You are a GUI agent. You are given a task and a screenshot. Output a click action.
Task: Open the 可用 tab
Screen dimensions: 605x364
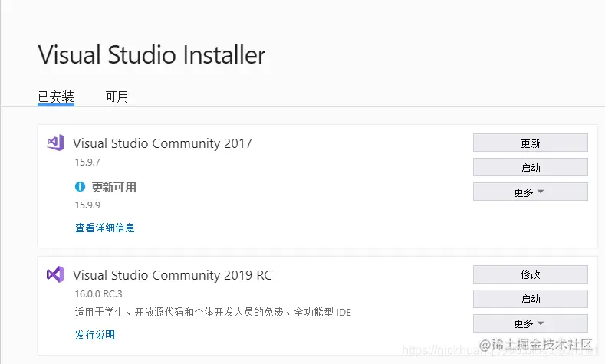(x=117, y=97)
